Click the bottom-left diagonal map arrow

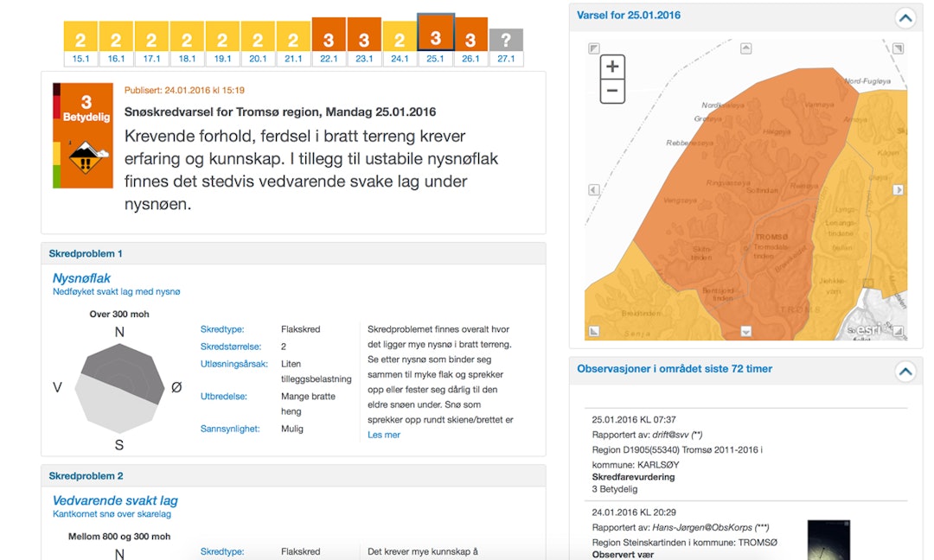593,329
